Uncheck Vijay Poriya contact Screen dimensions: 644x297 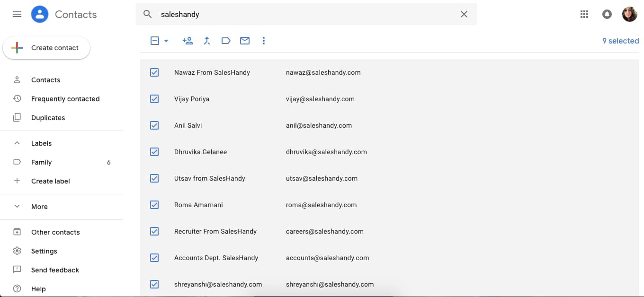click(x=154, y=99)
